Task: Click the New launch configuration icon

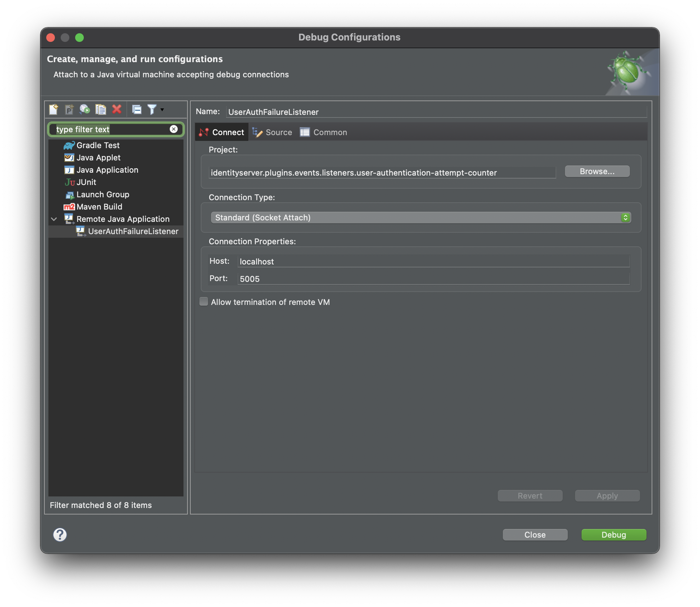Action: (x=53, y=109)
